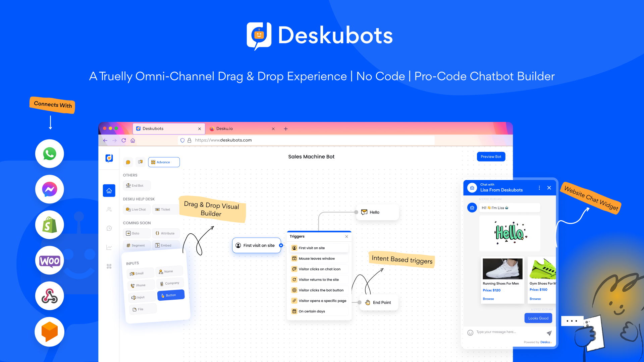Image resolution: width=644 pixels, height=362 pixels.
Task: Click the message input field in chat widget
Action: tap(508, 332)
